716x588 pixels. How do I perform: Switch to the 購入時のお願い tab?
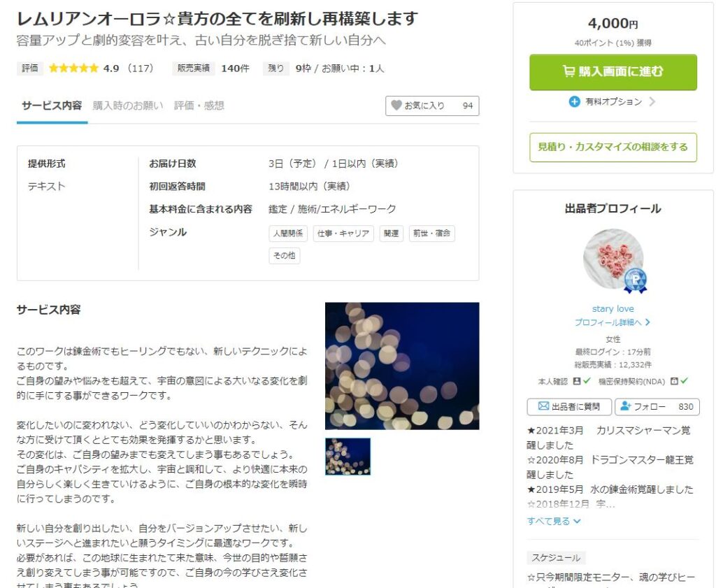(x=128, y=106)
